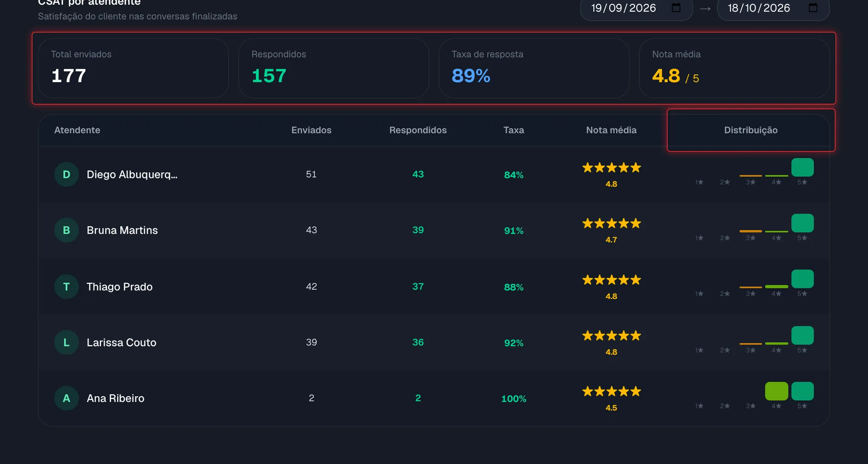Click Diego Albuquerque's D avatar
Screen dimensions: 868x464
[66, 174]
